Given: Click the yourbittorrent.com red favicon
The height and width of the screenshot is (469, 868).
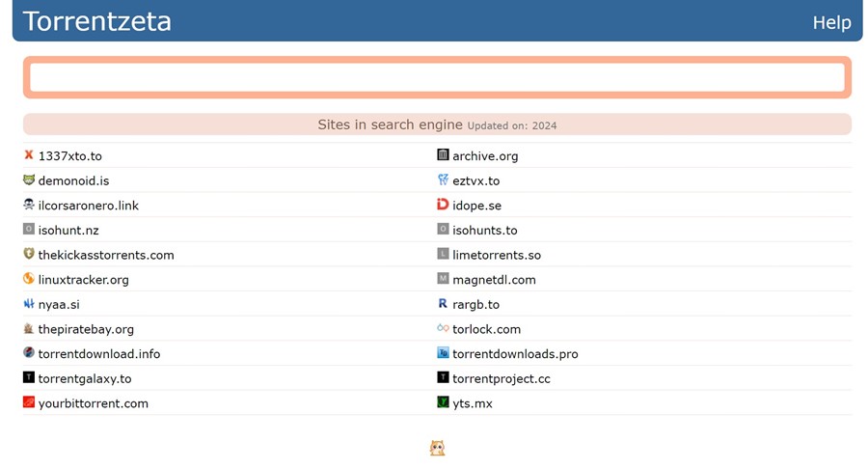Looking at the screenshot, I should click(29, 402).
